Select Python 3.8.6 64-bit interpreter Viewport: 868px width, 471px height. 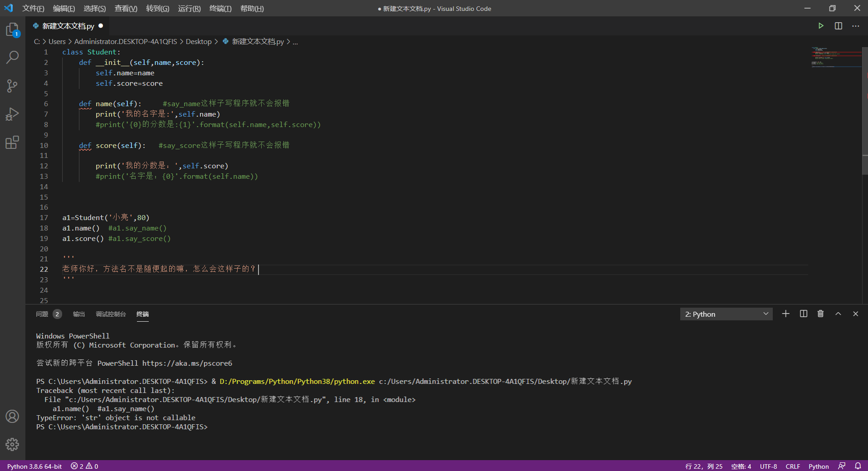[34, 466]
